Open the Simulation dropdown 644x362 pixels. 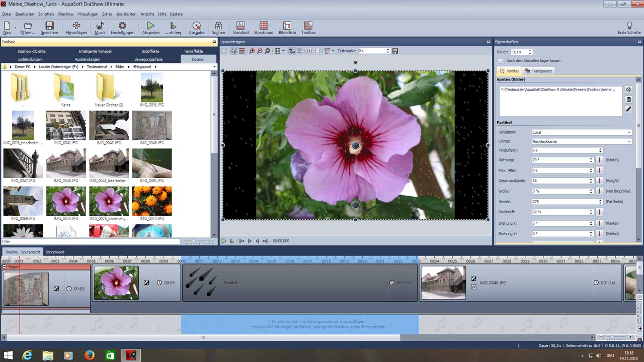(x=629, y=132)
